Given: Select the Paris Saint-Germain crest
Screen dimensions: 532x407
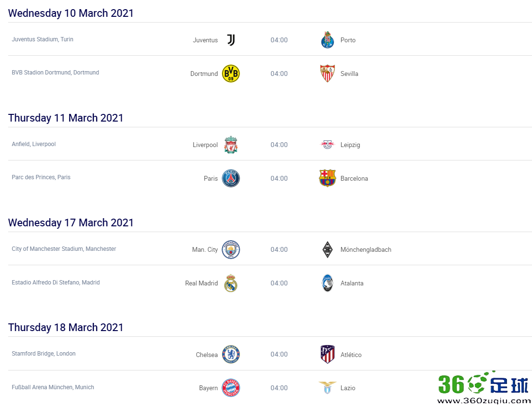Looking at the screenshot, I should point(231,178).
